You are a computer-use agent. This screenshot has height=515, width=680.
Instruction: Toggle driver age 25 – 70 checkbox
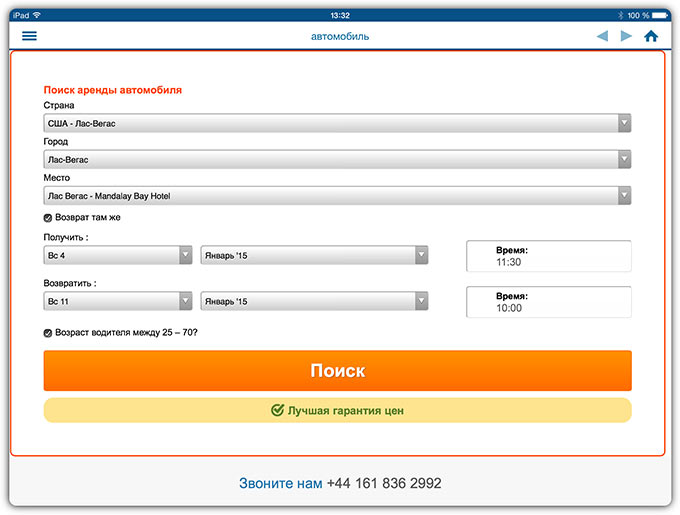pos(48,333)
